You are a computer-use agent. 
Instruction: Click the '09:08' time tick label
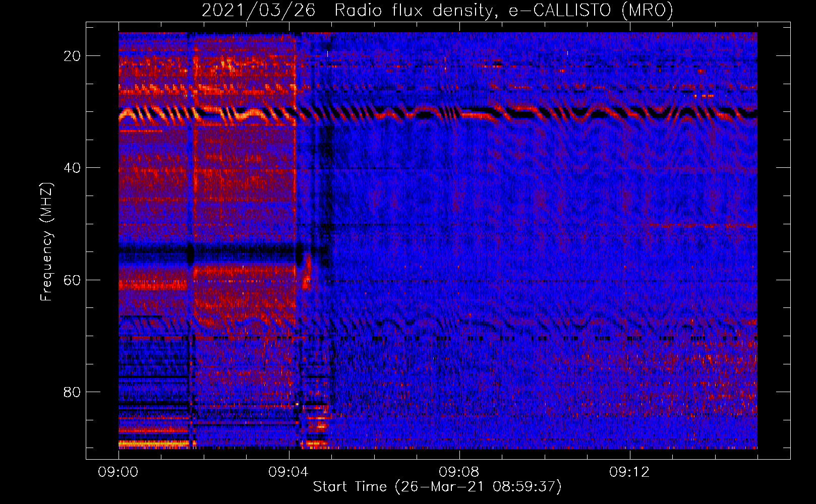pyautogui.click(x=459, y=472)
